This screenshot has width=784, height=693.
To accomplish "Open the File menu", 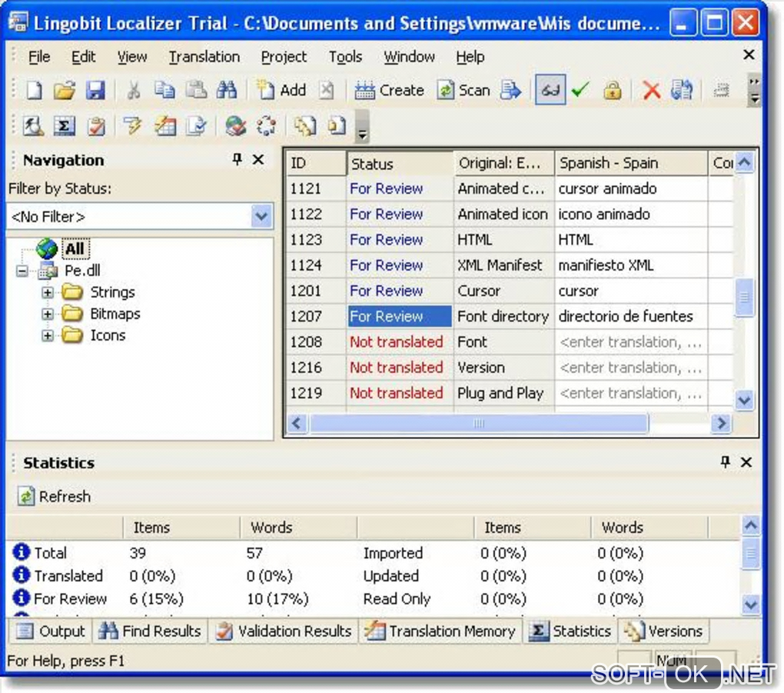I will pyautogui.click(x=39, y=57).
